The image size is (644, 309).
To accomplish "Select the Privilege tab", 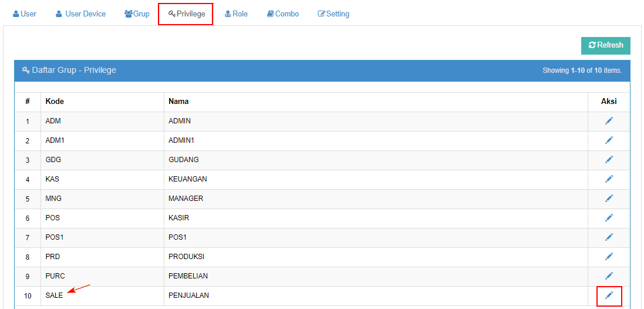I will [186, 14].
